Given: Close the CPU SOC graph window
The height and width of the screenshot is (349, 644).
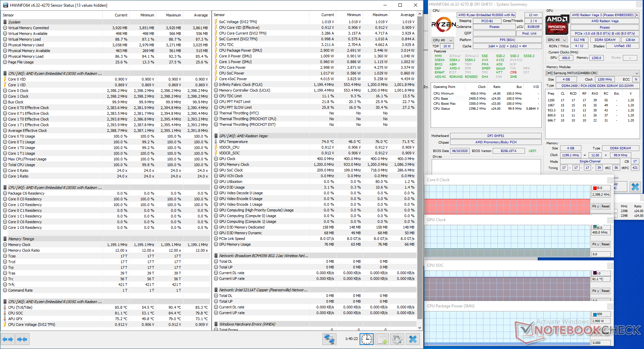Looking at the screenshot, I should [x=610, y=265].
